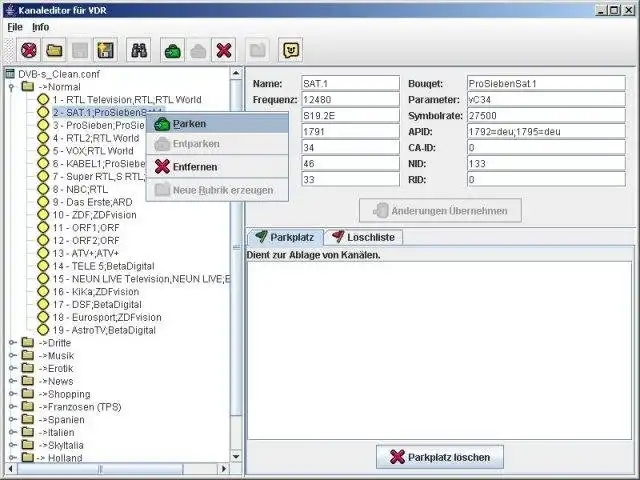Click the red X remove toolbar icon
Image resolution: width=640 pixels, height=480 pixels.
point(224,50)
